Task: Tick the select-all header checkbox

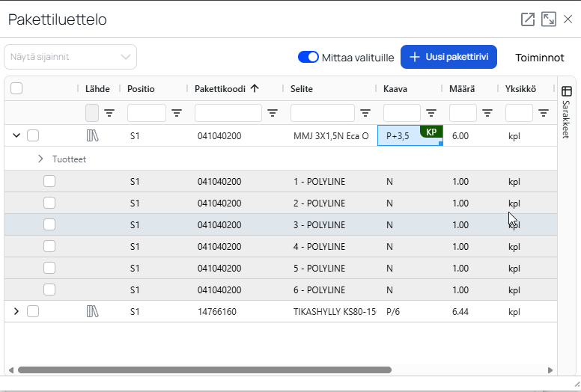Action: point(16,88)
